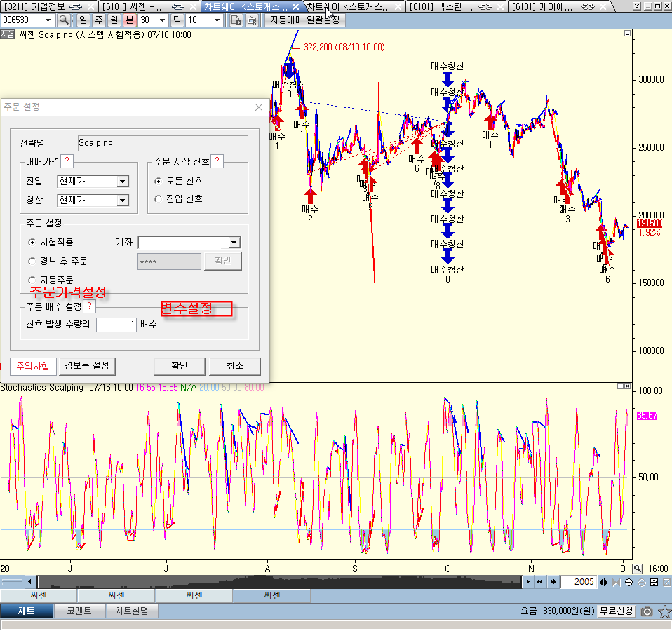Click the magnifier icon at time axis end

[637, 569]
